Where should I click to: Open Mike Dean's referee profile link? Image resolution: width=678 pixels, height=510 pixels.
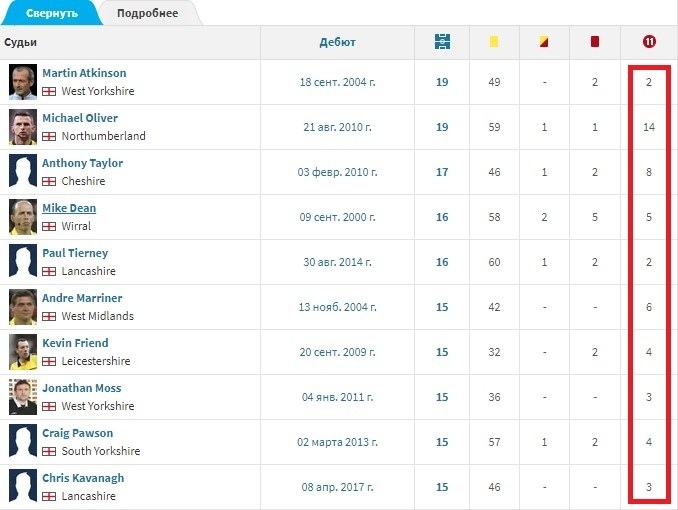point(69,208)
